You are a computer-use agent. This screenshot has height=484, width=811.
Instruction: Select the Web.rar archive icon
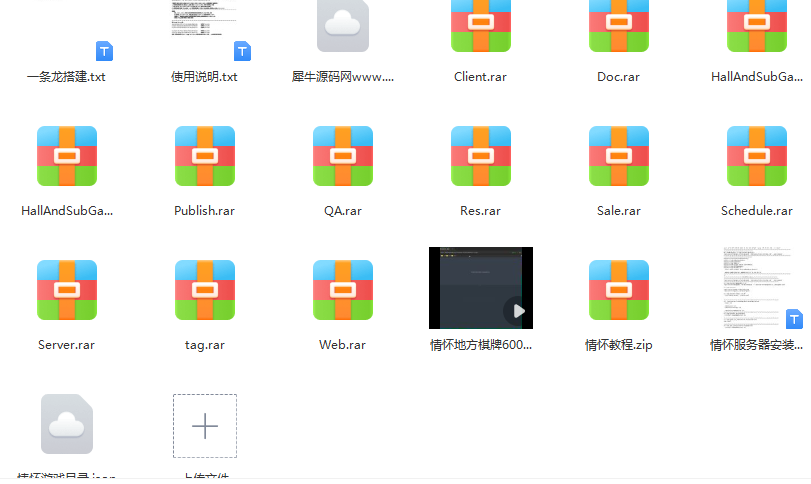343,290
